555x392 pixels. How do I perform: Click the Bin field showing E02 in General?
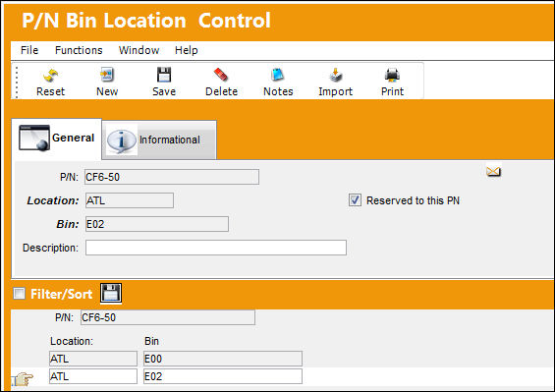(x=157, y=224)
